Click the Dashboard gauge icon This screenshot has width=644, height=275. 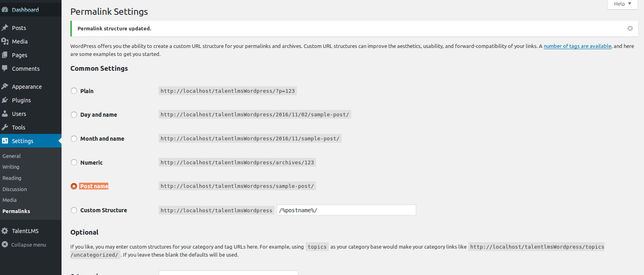pyautogui.click(x=5, y=10)
